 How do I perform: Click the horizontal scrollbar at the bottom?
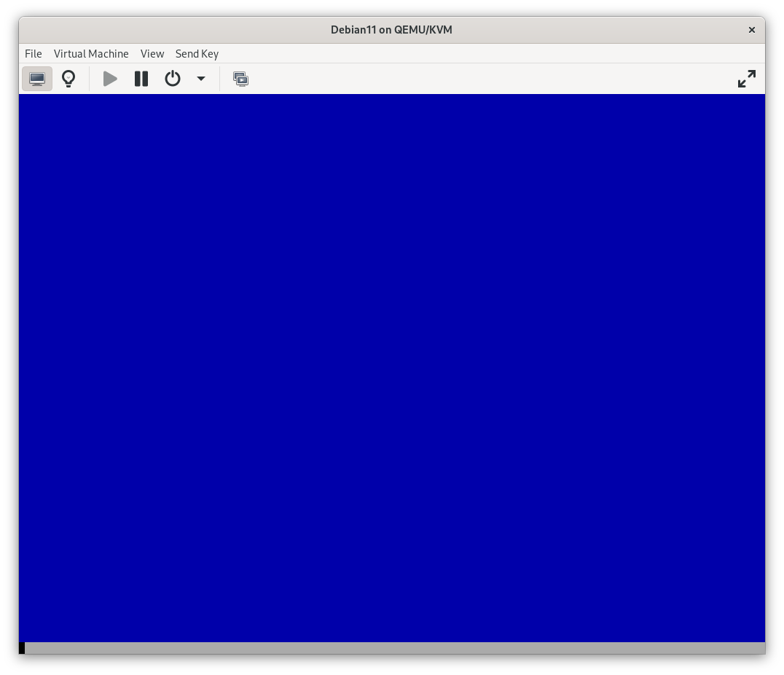tap(392, 646)
